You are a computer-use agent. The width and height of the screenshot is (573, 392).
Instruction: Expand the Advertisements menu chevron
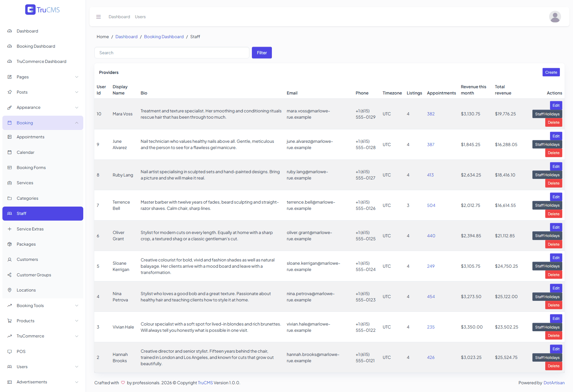click(77, 382)
